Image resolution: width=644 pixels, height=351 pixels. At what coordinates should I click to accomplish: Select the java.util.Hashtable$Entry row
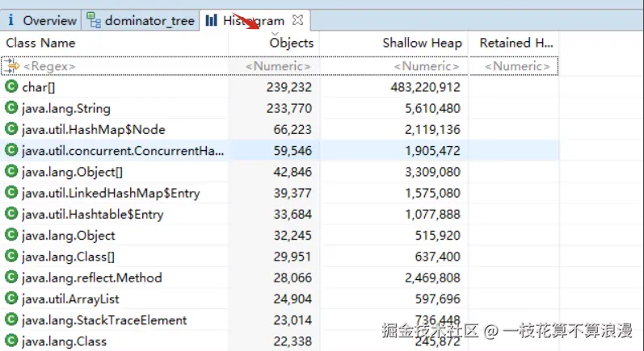coord(280,214)
